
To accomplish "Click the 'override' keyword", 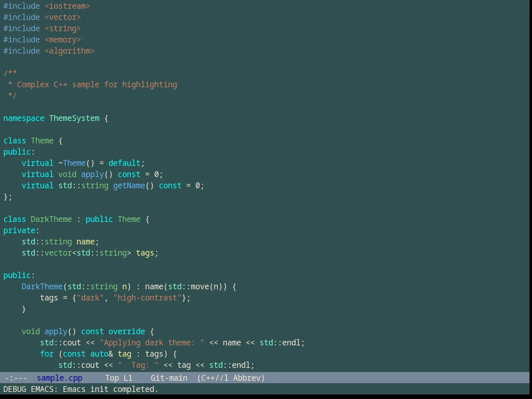I will (x=127, y=331).
